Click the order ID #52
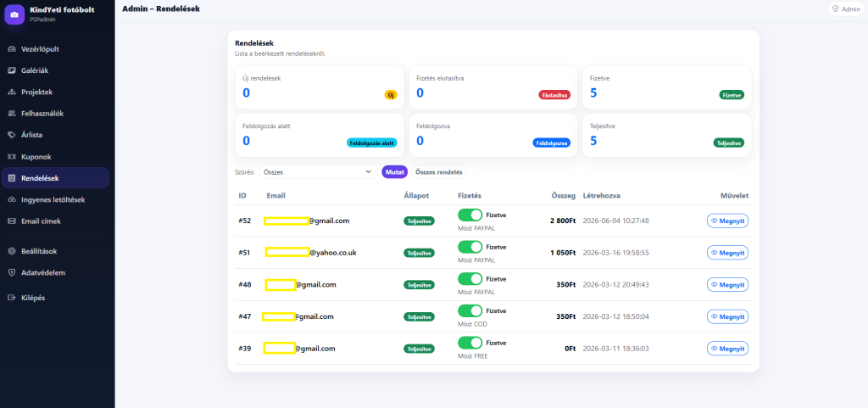Viewport: 868px width, 408px height. 245,221
